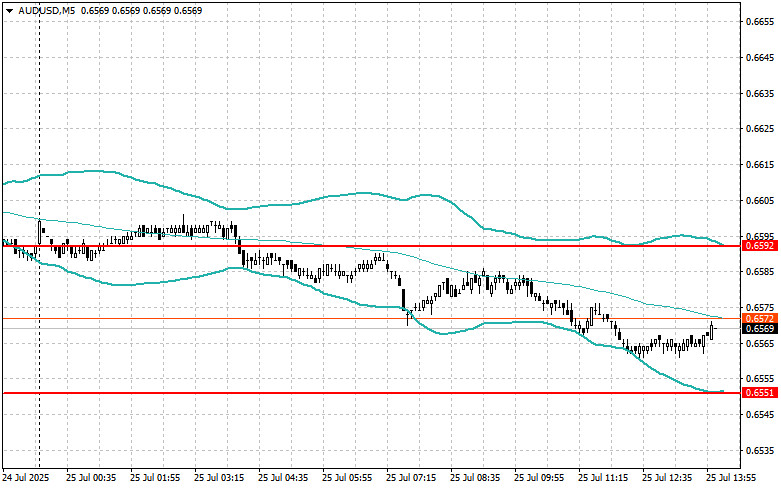Click the 25 Jul 08:35 time label
Screen dimensions: 781x489
[475, 478]
